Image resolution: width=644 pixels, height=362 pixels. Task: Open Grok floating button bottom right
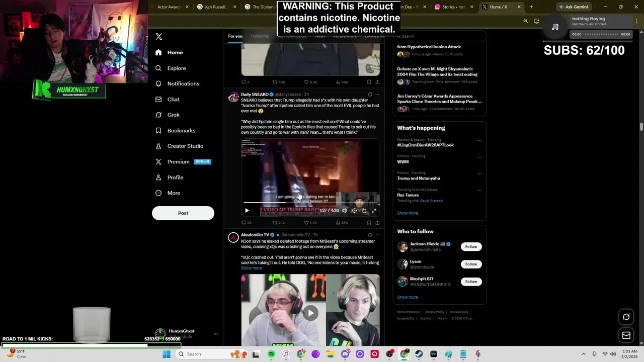(x=626, y=317)
